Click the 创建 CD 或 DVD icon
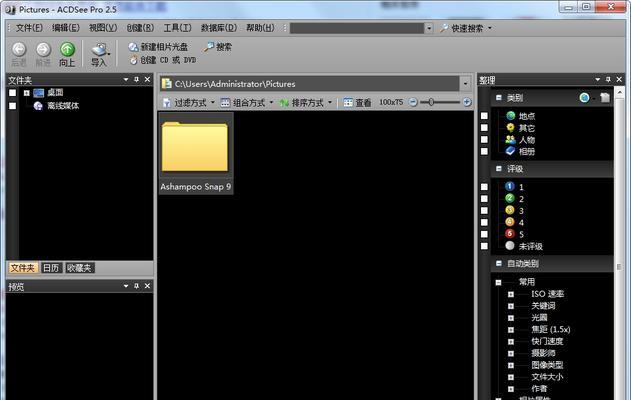This screenshot has height=400, width=631. [134, 60]
